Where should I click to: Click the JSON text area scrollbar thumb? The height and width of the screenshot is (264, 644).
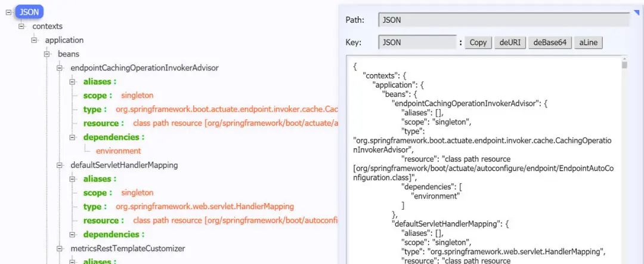click(x=625, y=65)
